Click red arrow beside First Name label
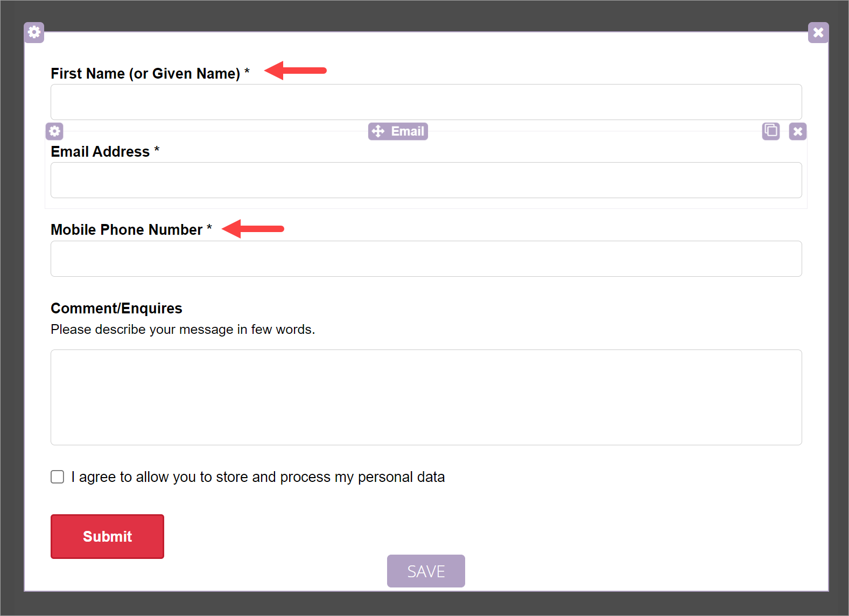The height and width of the screenshot is (616, 849). [x=296, y=71]
